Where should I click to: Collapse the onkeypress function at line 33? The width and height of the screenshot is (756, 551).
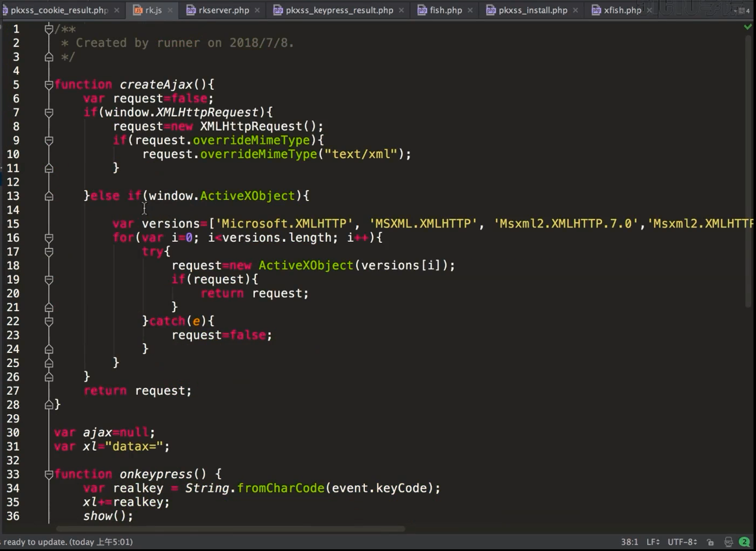[49, 474]
